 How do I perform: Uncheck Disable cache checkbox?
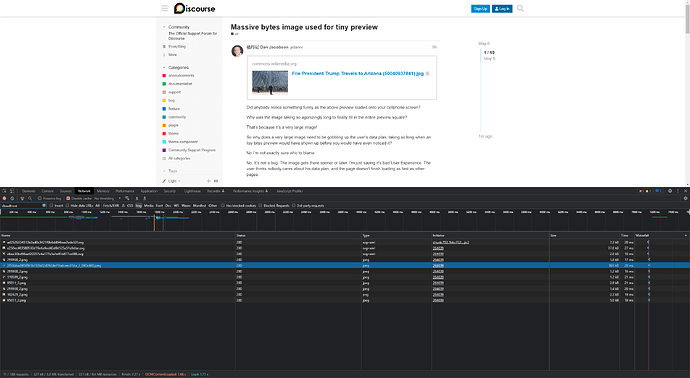click(x=68, y=198)
